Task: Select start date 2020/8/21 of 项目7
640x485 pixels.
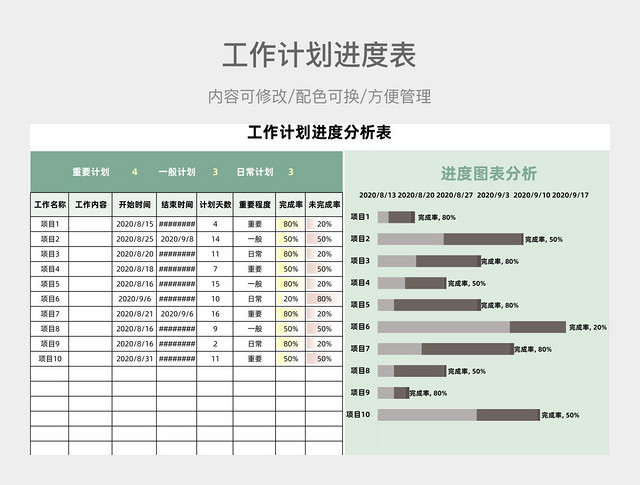Action: pos(134,314)
